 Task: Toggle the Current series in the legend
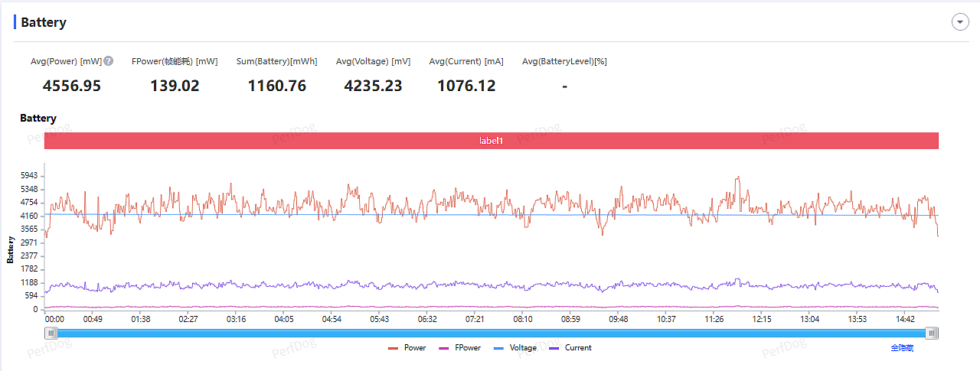tap(570, 348)
